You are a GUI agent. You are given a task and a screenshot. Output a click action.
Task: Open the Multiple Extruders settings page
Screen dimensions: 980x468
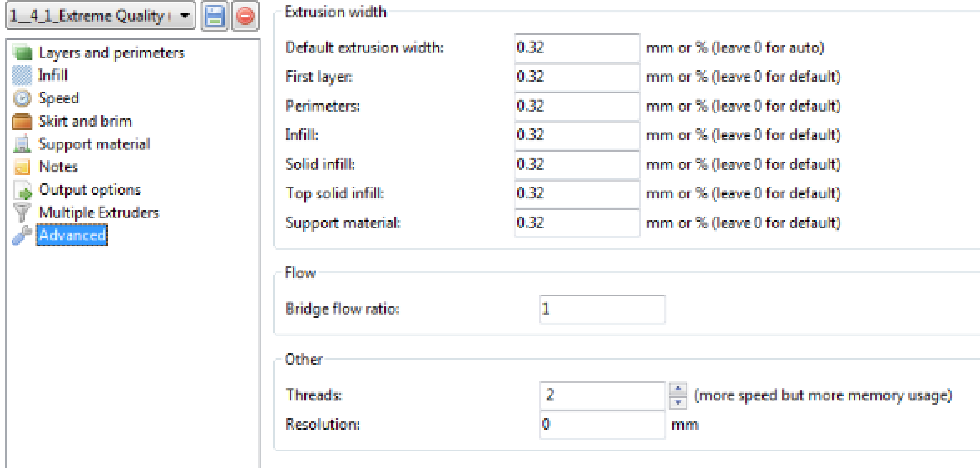point(98,213)
